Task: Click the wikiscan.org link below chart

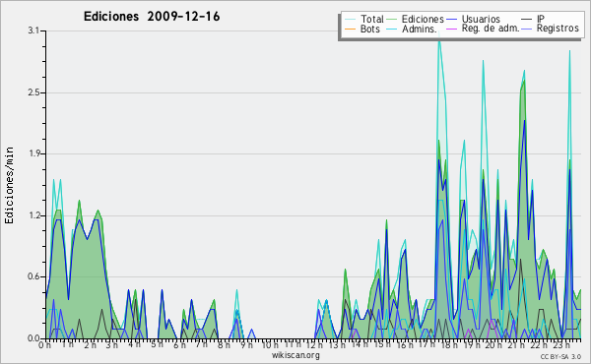Action: (x=295, y=355)
